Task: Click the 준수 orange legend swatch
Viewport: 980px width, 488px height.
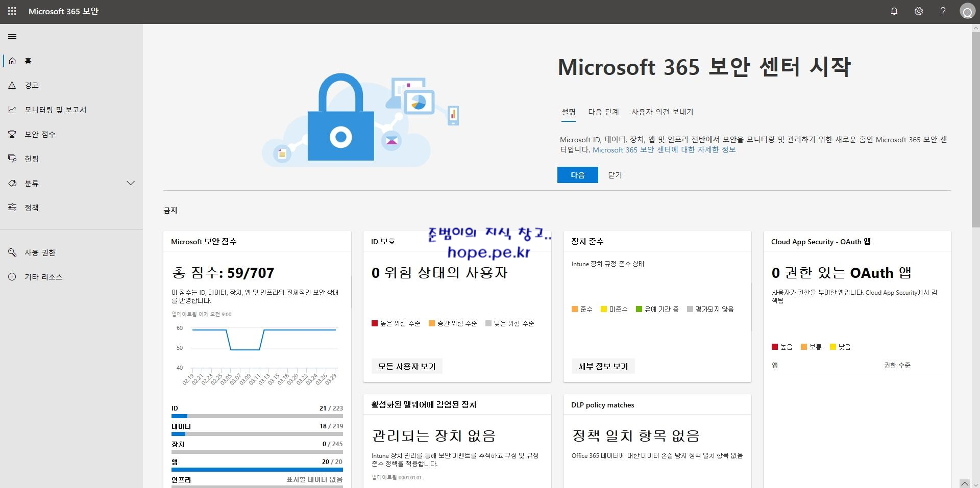Action: click(575, 309)
